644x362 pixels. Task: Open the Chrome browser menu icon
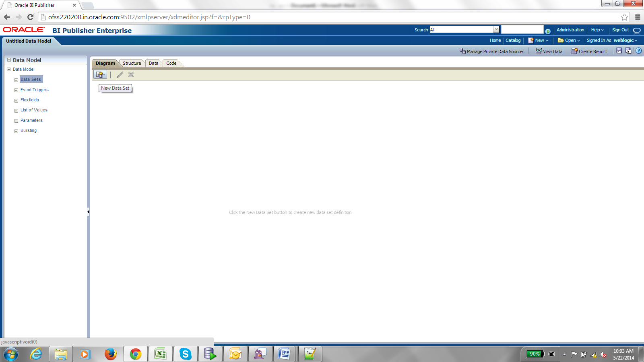638,17
